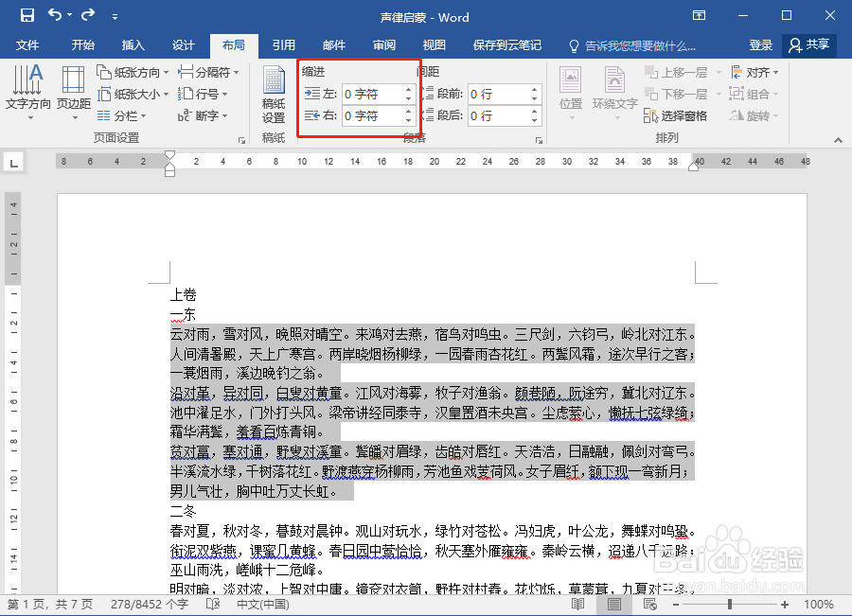Open the 环绕文字 (wrap text) tool
This screenshot has width=852, height=616.
[614, 90]
